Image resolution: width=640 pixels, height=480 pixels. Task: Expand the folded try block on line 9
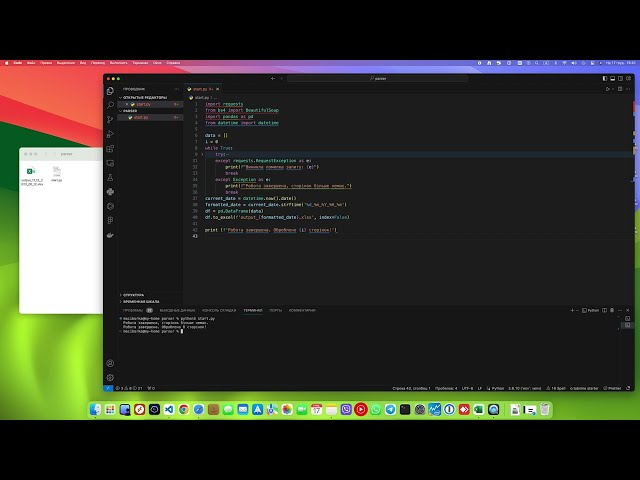202,154
